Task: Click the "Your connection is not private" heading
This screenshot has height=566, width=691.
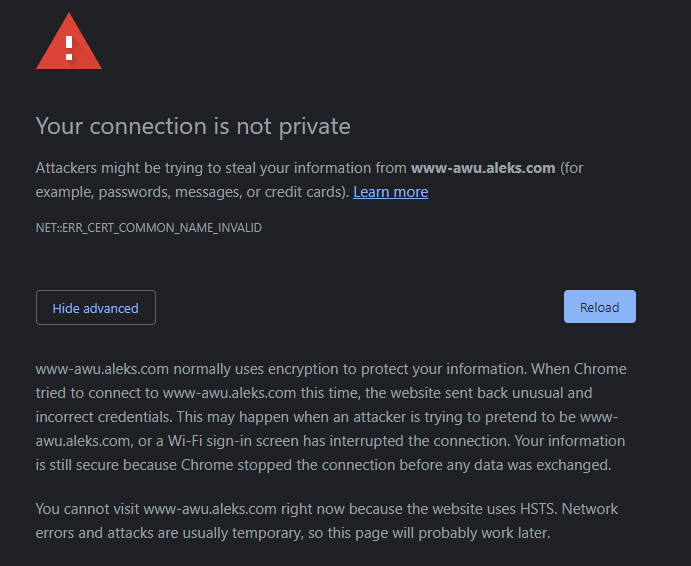Action: coord(193,126)
